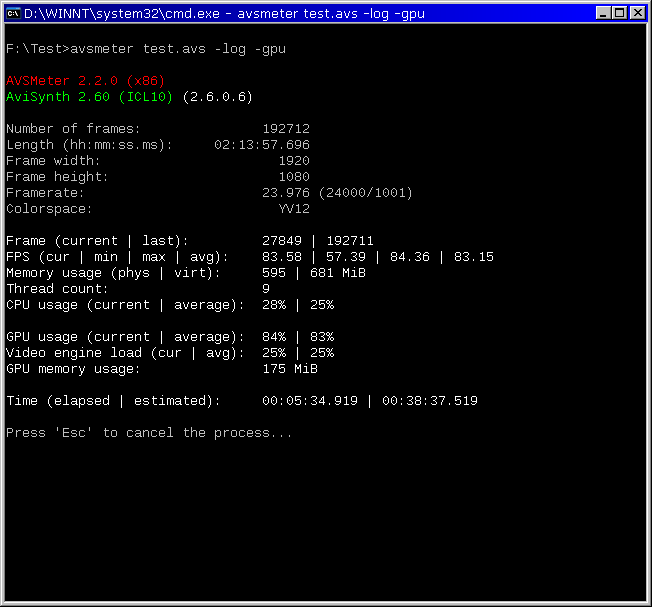
Task: Click the current GPU usage '84%'
Action: [274, 337]
